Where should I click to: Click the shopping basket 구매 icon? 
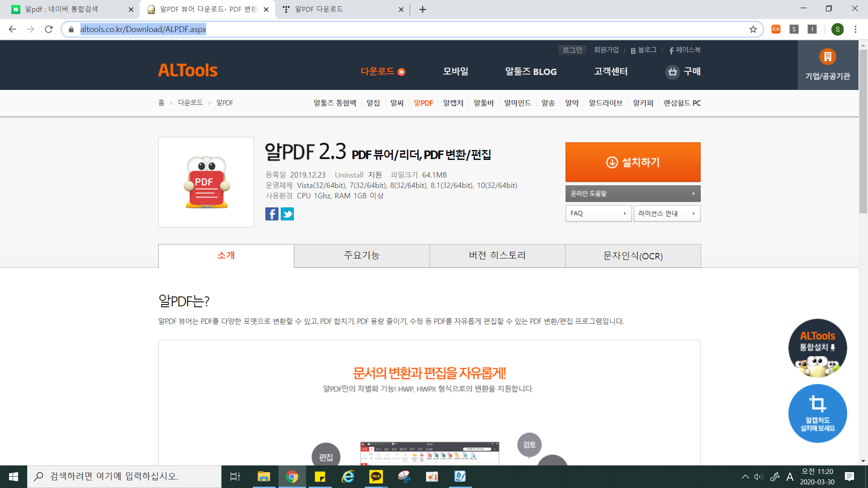coord(673,72)
